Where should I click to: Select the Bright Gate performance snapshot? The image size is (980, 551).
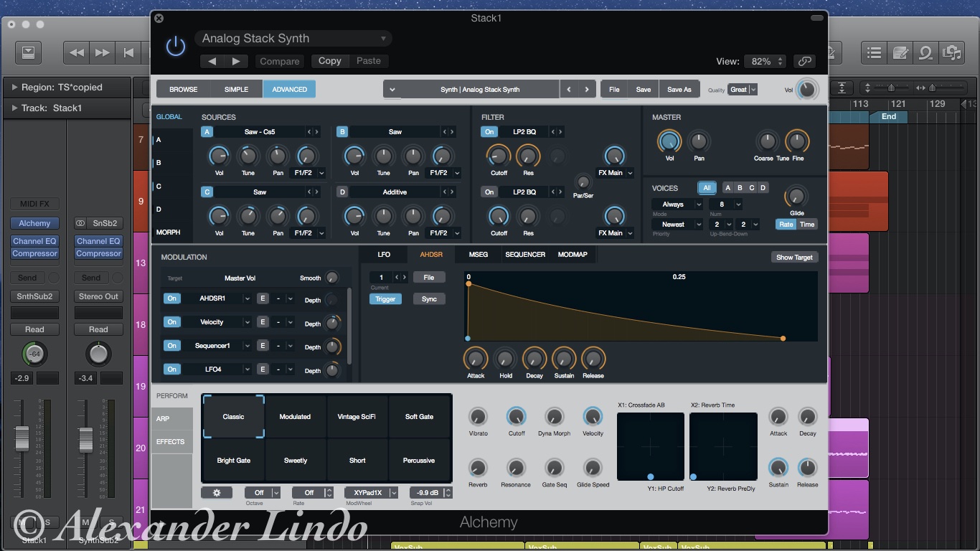pos(234,461)
